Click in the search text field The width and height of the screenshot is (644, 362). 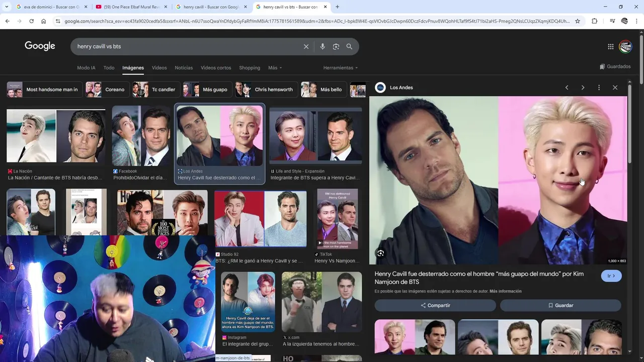186,46
